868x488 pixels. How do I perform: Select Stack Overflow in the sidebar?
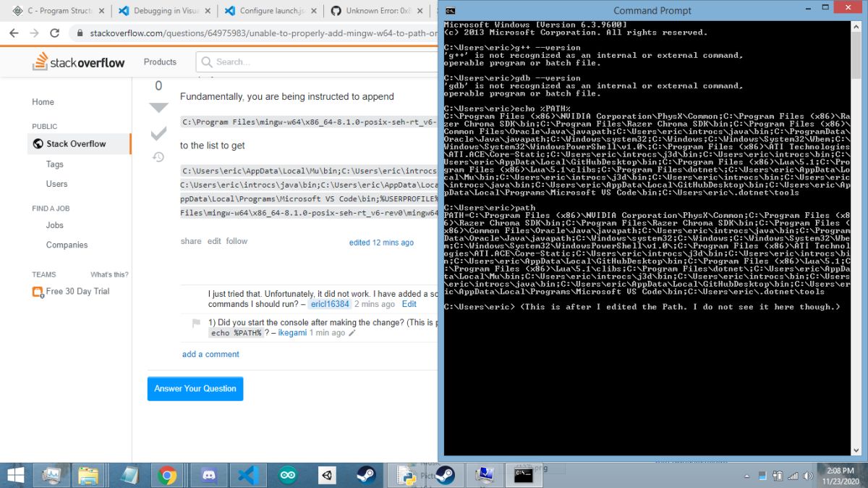pyautogui.click(x=79, y=143)
